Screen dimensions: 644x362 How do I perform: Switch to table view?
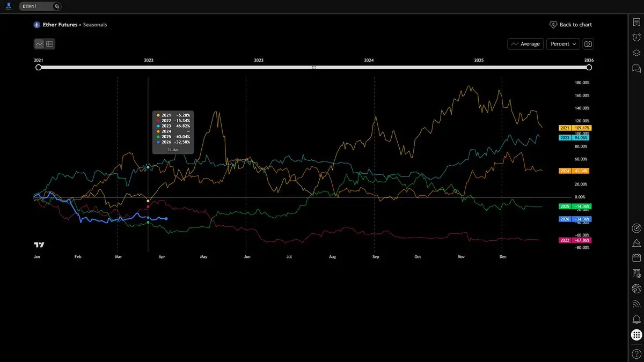[50, 44]
